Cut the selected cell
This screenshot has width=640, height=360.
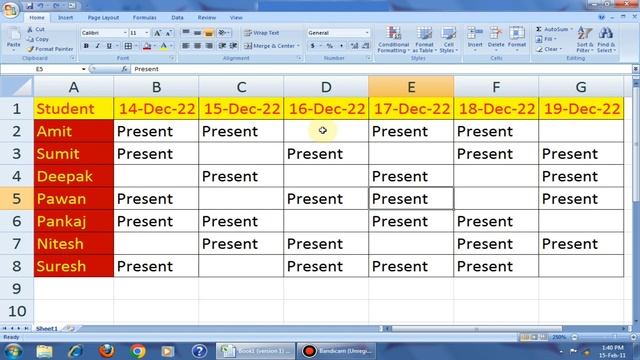pos(36,29)
